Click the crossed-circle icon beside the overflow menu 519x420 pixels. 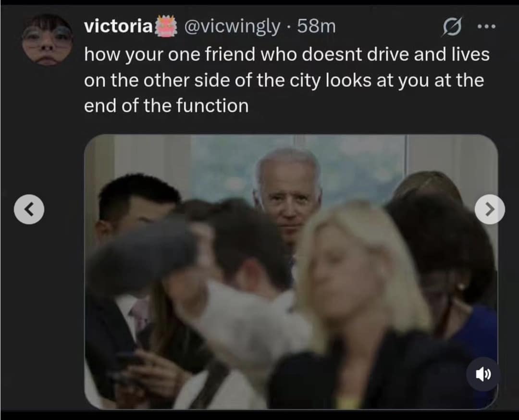tap(452, 27)
